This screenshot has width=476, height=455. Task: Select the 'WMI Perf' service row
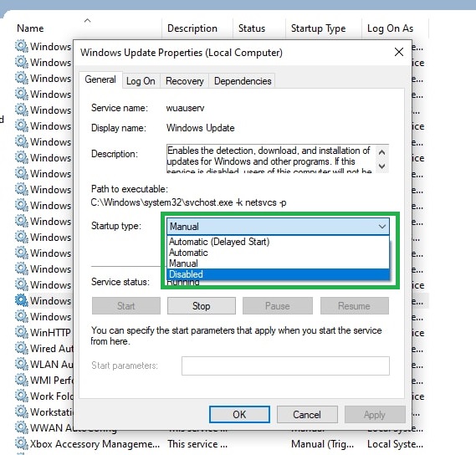(44, 380)
